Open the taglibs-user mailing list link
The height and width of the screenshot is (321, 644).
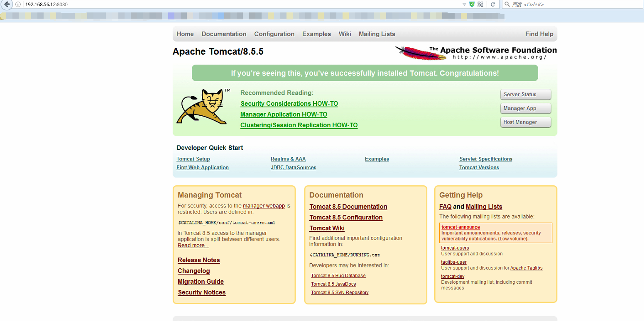click(454, 262)
